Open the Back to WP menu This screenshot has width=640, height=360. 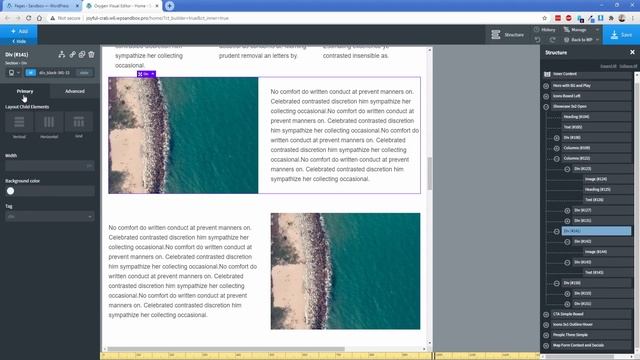point(581,40)
